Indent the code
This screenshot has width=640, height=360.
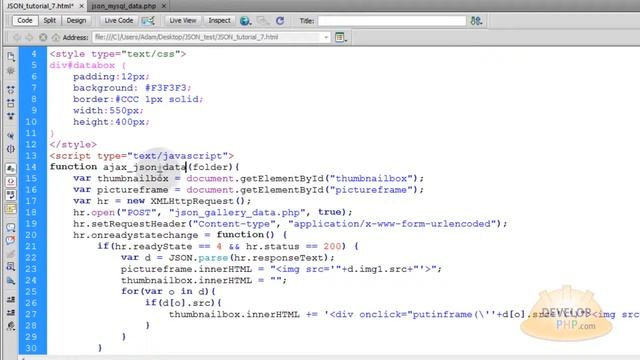(11, 299)
